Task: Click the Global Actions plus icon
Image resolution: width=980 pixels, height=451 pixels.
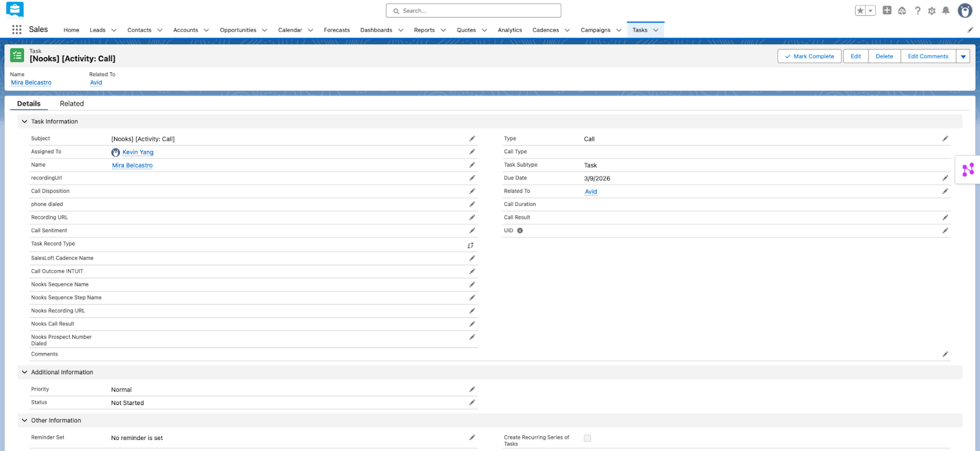Action: pyautogui.click(x=887, y=10)
